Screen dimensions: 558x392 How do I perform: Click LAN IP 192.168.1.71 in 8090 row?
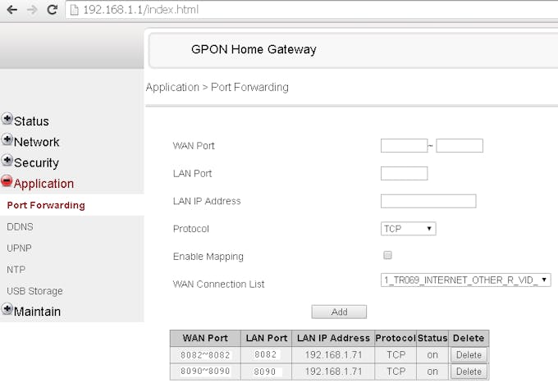333,371
